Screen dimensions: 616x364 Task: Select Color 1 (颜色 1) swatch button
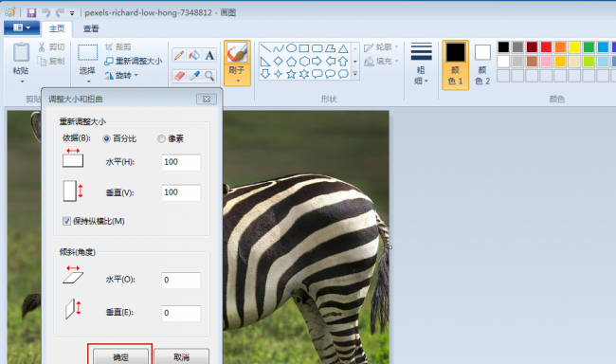pos(455,64)
